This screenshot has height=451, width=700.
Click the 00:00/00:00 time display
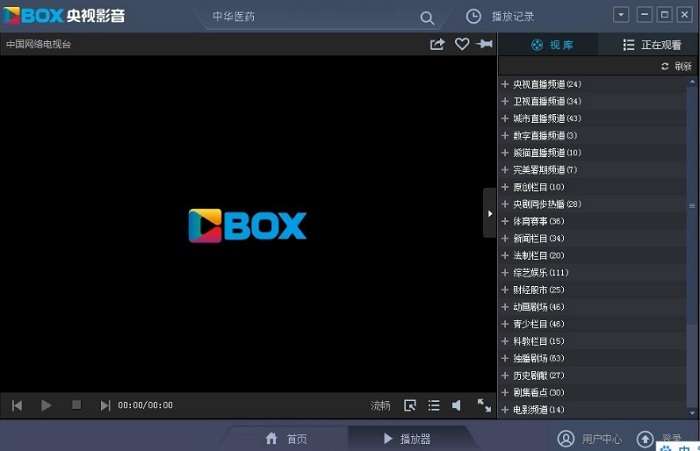(x=145, y=405)
